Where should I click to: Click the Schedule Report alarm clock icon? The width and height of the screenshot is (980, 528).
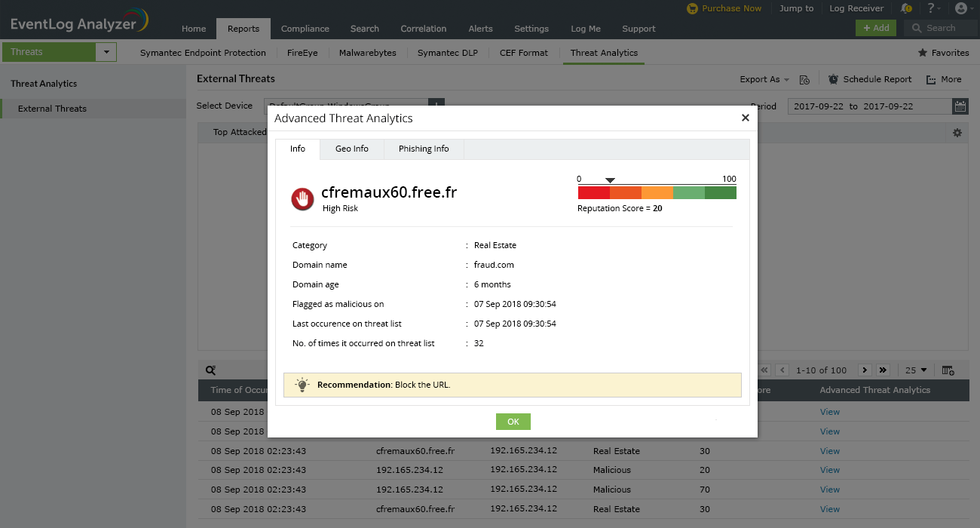pos(832,78)
